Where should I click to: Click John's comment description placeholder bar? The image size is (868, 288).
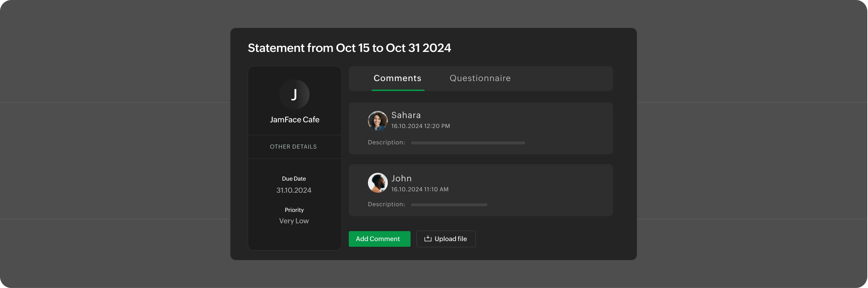pyautogui.click(x=449, y=205)
